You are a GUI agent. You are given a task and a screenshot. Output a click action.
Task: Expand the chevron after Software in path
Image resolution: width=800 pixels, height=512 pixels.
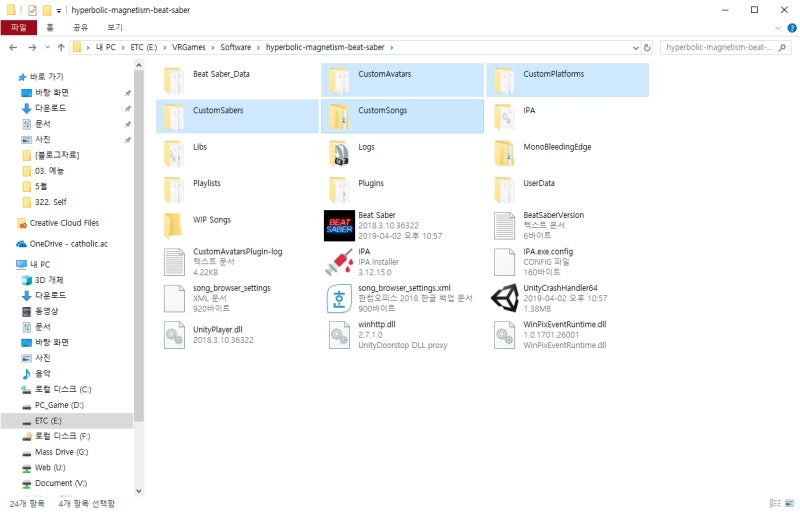(x=259, y=47)
